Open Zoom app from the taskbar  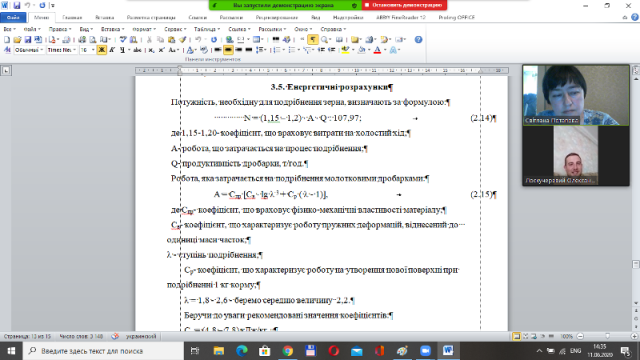[425, 351]
